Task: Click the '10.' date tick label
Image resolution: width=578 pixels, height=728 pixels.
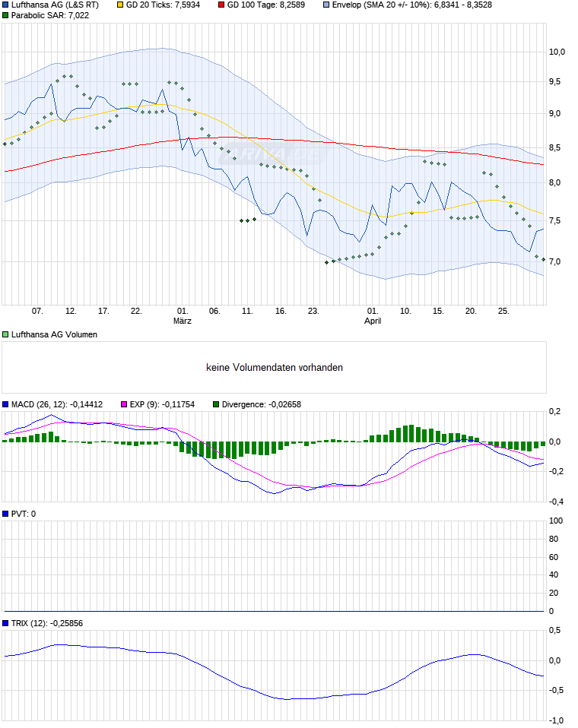Action: point(405,311)
